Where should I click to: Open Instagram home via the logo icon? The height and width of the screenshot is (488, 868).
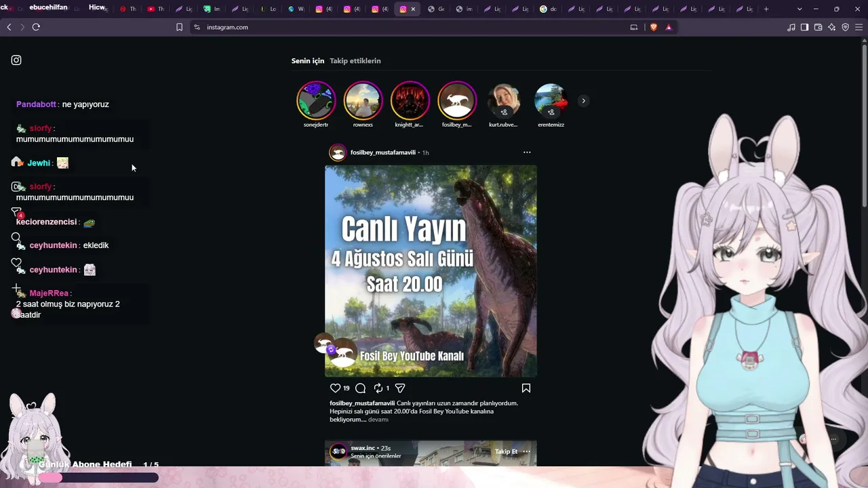(16, 60)
